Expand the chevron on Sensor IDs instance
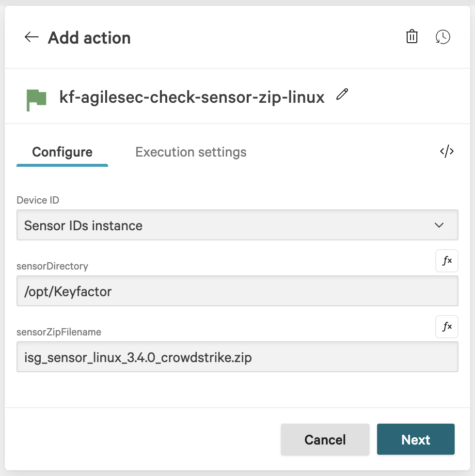Image resolution: width=475 pixels, height=476 pixels. click(x=439, y=225)
